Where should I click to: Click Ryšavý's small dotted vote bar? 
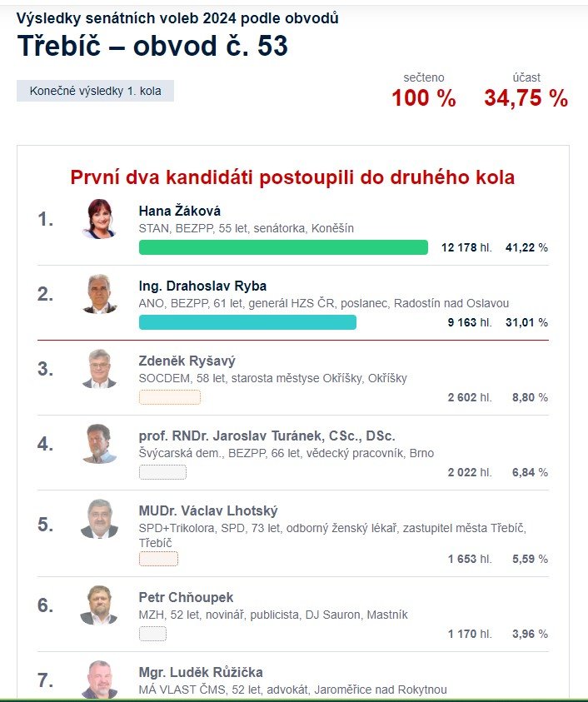pos(170,397)
